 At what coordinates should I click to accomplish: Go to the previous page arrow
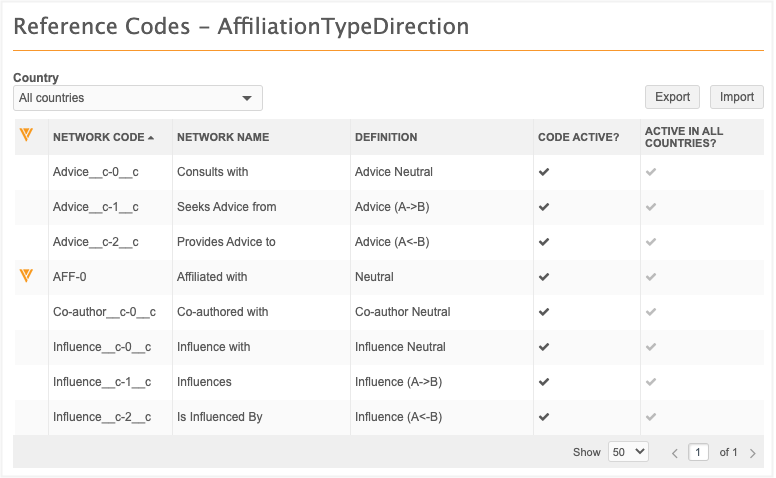click(675, 453)
